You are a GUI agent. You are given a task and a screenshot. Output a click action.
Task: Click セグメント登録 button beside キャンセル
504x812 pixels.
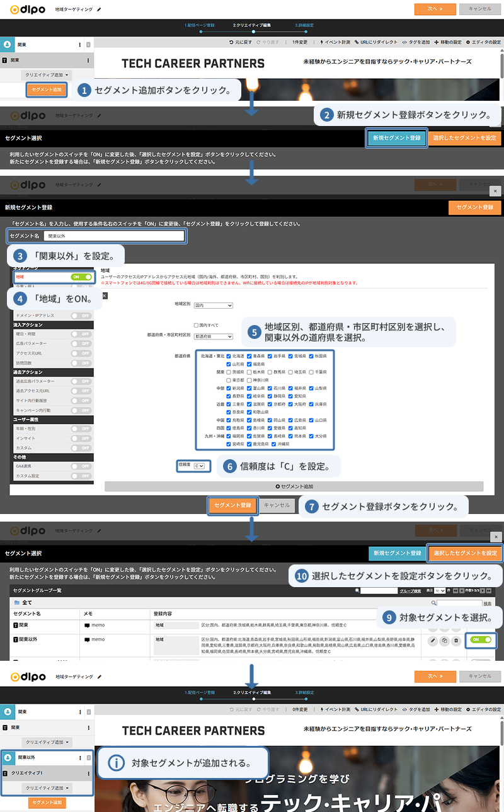pos(232,505)
